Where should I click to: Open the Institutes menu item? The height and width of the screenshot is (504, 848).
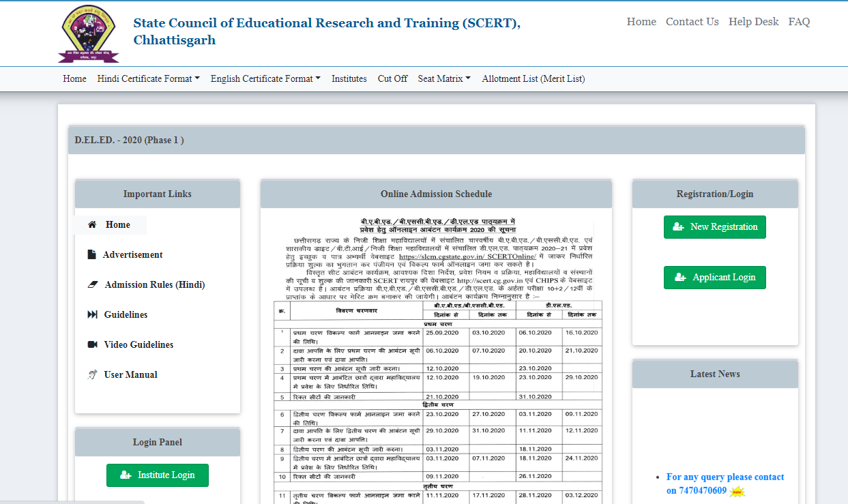tap(349, 78)
